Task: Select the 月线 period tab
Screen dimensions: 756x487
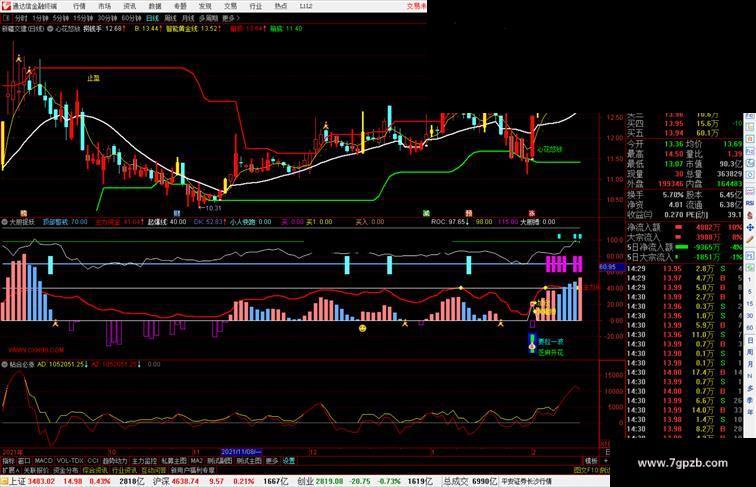Action: [x=188, y=18]
